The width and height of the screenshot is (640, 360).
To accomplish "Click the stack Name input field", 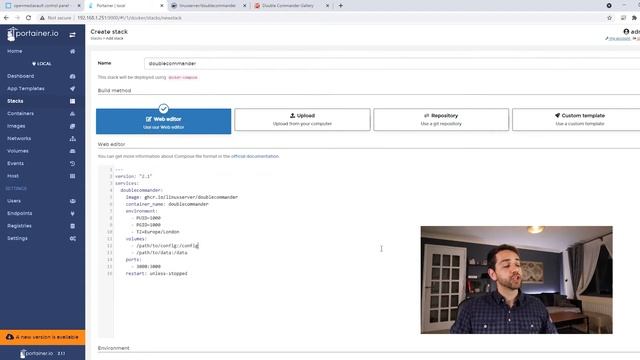I will tap(392, 64).
